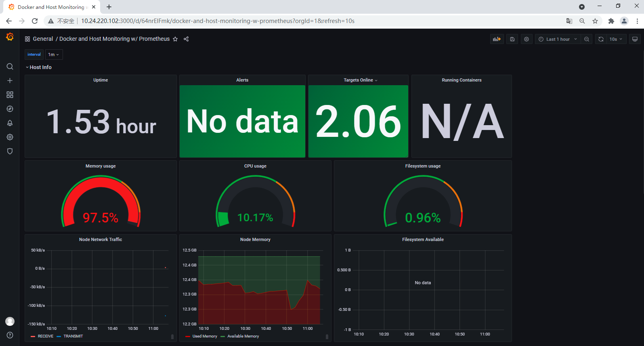Open the Alerting bell icon in sidebar
The height and width of the screenshot is (346, 644).
(x=10, y=123)
